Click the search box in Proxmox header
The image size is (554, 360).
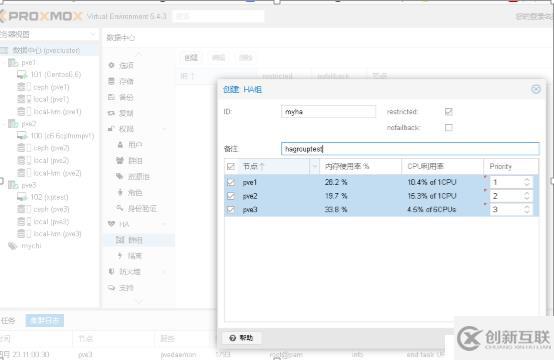218,16
